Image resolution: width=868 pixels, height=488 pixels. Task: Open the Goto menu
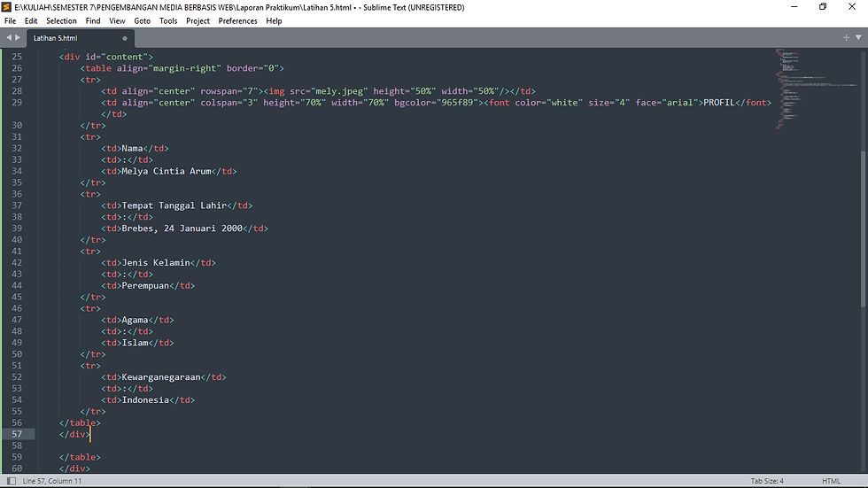[x=143, y=21]
